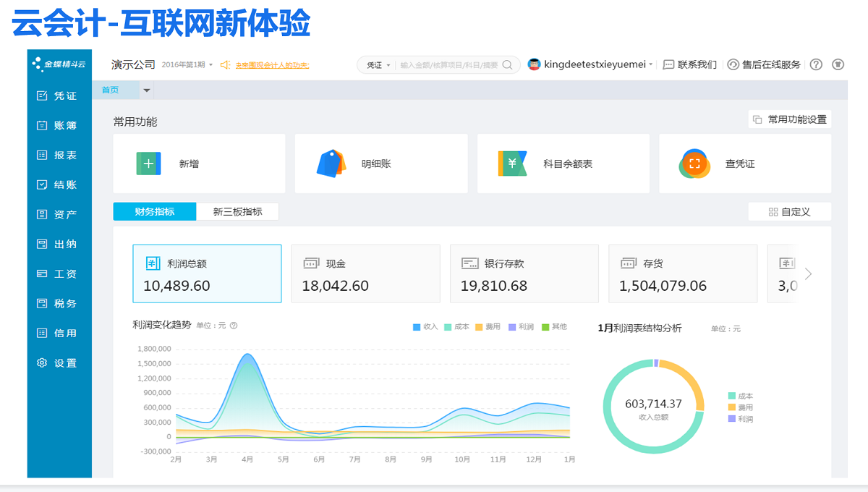This screenshot has height=492, width=868.
Task: Toggle 成本 series in chart legend
Action: click(456, 327)
